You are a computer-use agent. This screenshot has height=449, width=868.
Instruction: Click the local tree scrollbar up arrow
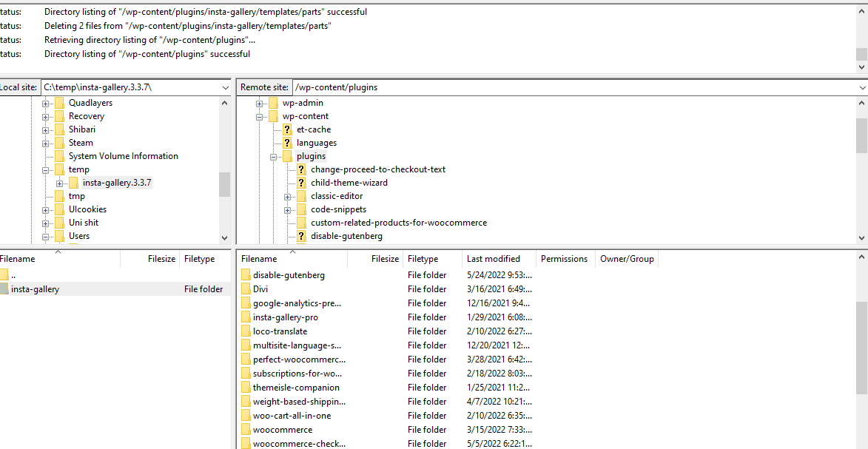click(x=224, y=102)
